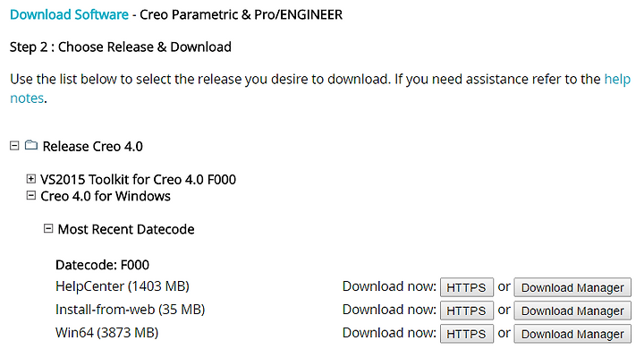This screenshot has width=644, height=349.
Task: Expand VS2015 Toolkit for Creo 4.0 F000
Action: click(x=30, y=179)
